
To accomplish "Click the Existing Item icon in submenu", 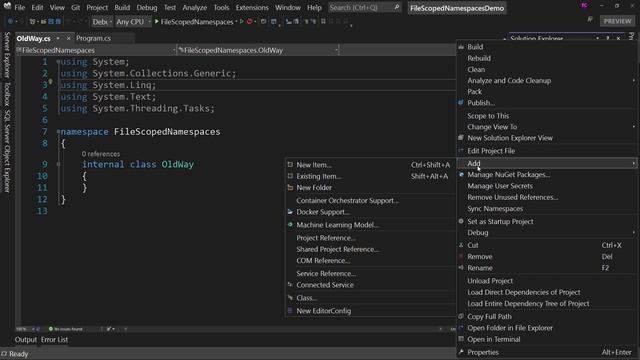I will pos(290,176).
